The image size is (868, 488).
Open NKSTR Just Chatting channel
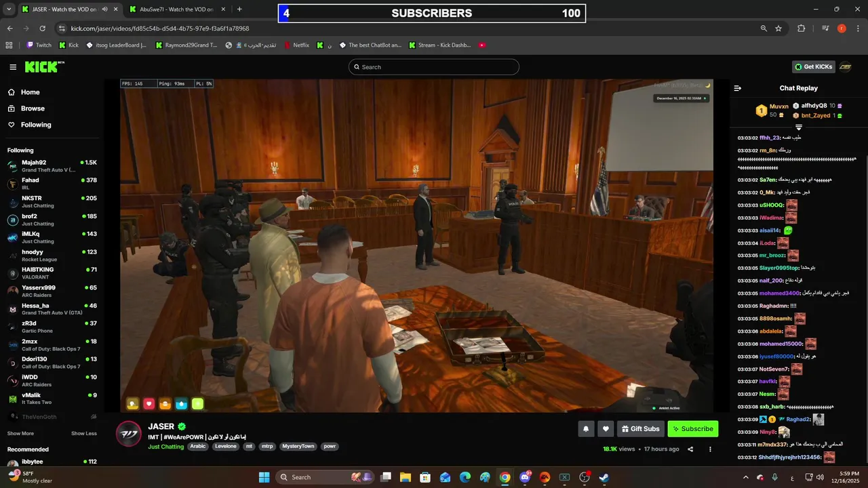(x=52, y=202)
